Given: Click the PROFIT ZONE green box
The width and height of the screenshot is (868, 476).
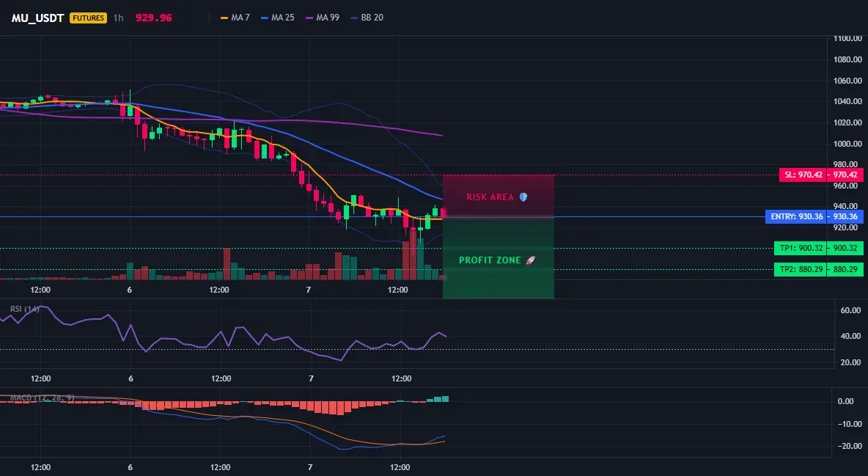Looking at the screenshot, I should (x=499, y=257).
